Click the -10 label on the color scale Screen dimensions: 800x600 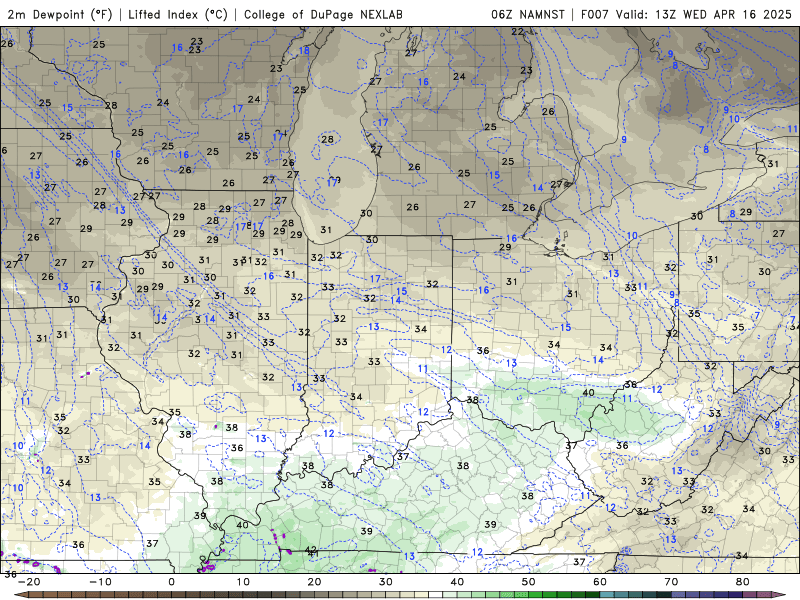(100, 582)
